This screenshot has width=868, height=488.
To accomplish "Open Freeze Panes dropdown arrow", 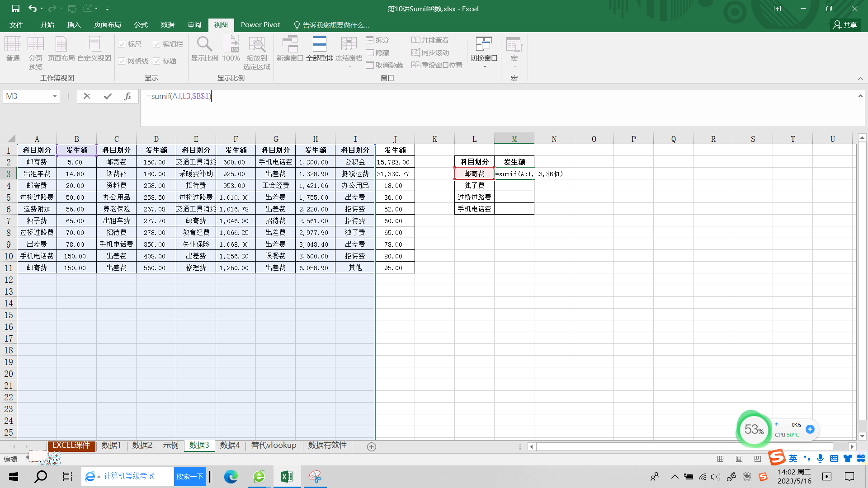I will tap(349, 67).
